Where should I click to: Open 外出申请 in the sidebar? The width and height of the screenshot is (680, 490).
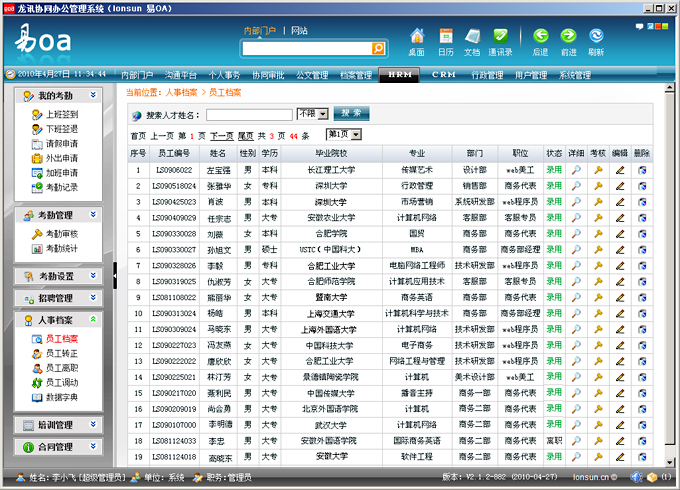pyautogui.click(x=55, y=158)
